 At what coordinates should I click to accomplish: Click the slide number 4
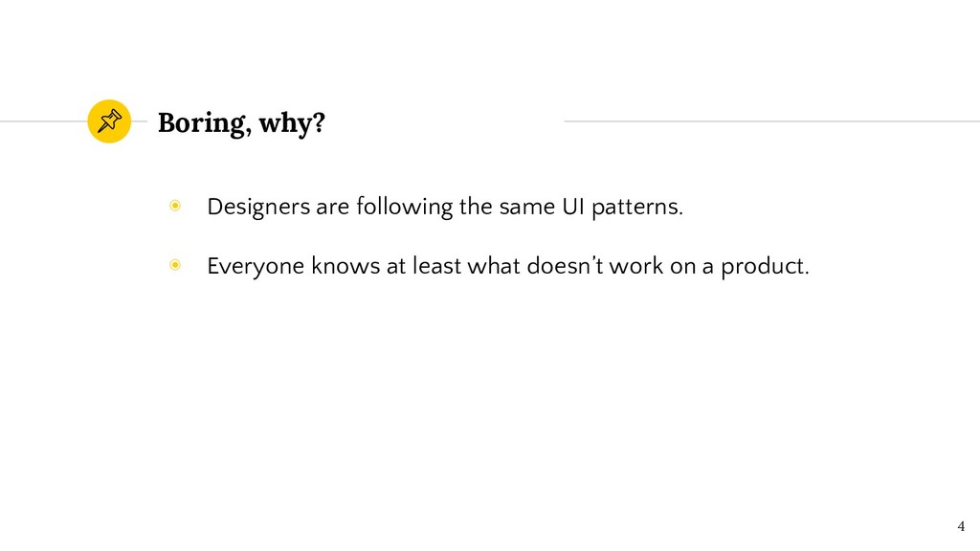click(961, 526)
